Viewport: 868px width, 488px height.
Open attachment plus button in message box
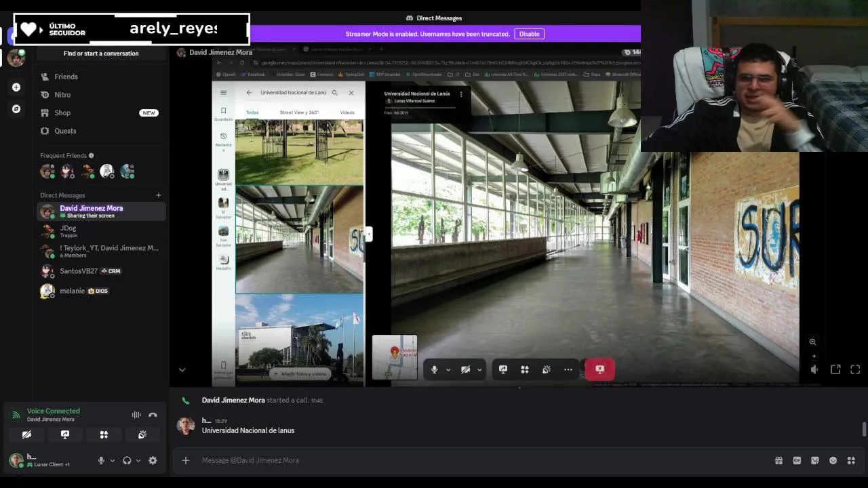pos(186,460)
